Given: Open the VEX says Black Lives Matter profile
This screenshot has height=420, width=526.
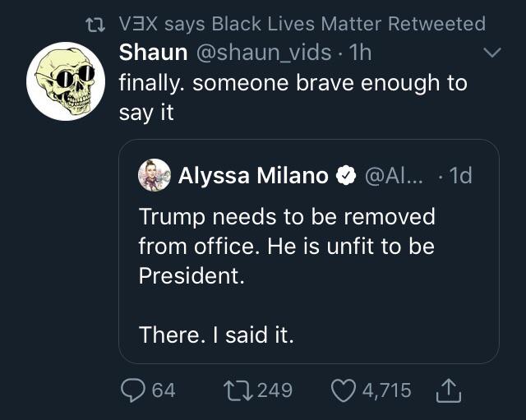Looking at the screenshot, I should 251,24.
